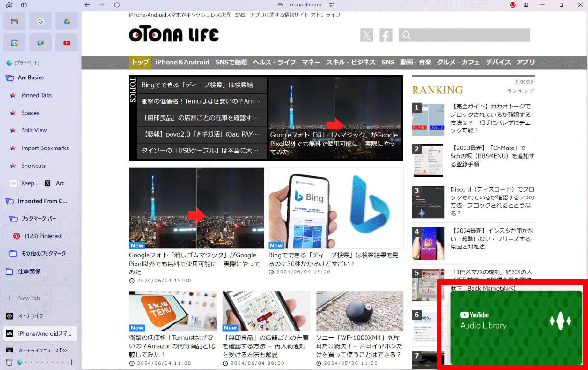This screenshot has height=370, width=588.
Task: Reload the current page
Action: [117, 5]
